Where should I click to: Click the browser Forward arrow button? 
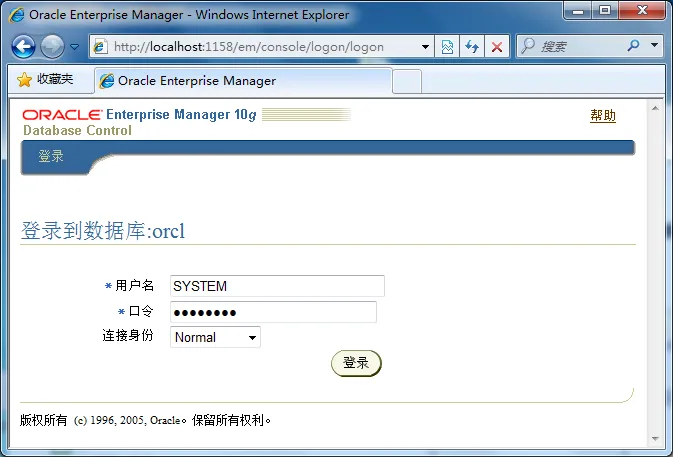pyautogui.click(x=52, y=46)
